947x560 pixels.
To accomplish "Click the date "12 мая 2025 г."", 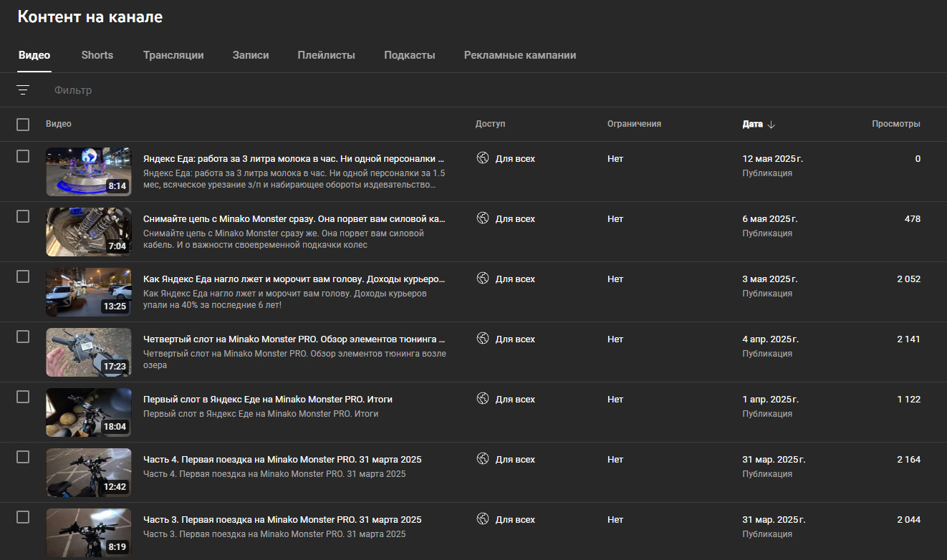I will (x=773, y=159).
